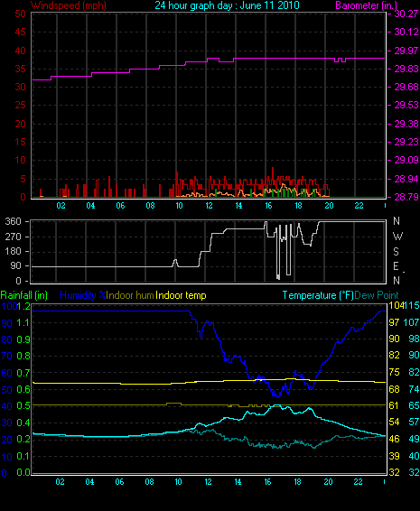Click the Indoor temp legend label

pos(181,295)
